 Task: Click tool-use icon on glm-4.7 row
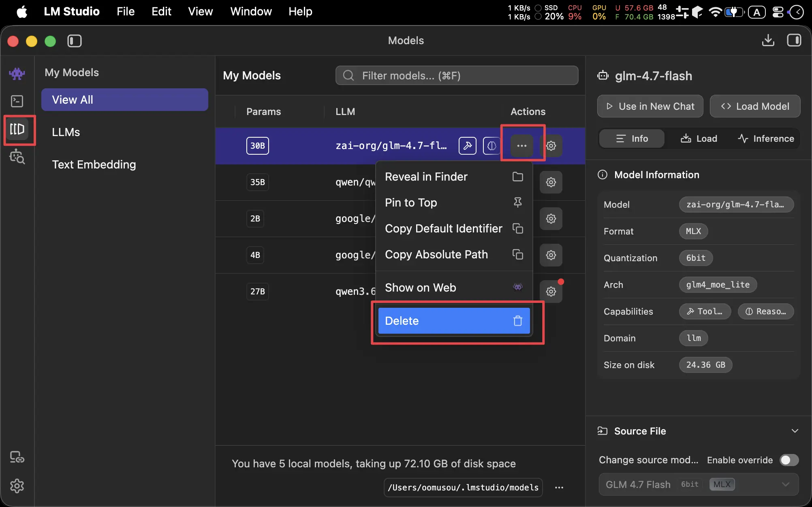(x=467, y=146)
